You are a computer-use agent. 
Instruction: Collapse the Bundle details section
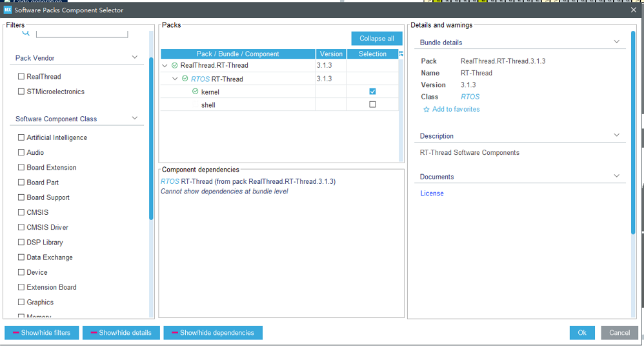click(x=616, y=42)
